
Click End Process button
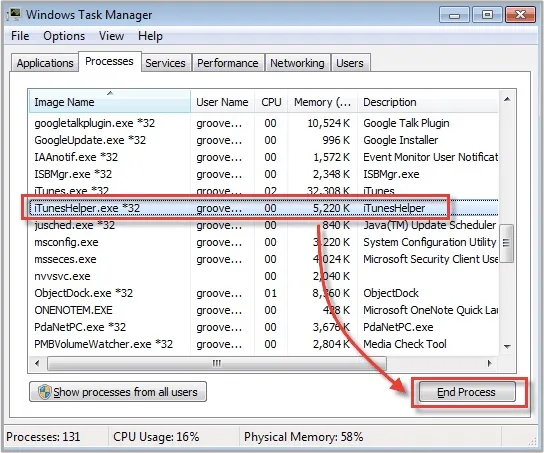pyautogui.click(x=467, y=392)
